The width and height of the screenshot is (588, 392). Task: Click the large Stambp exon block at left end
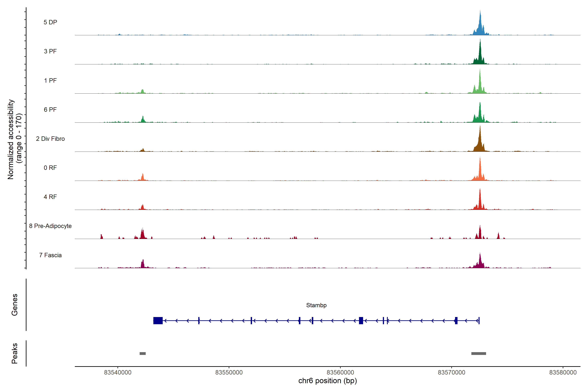[158, 320]
